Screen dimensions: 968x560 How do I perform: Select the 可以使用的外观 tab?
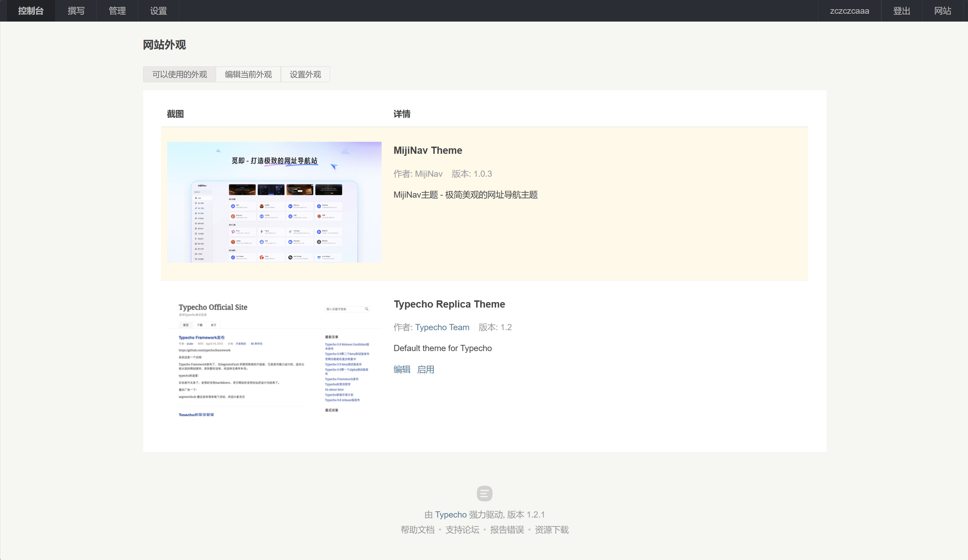[179, 74]
